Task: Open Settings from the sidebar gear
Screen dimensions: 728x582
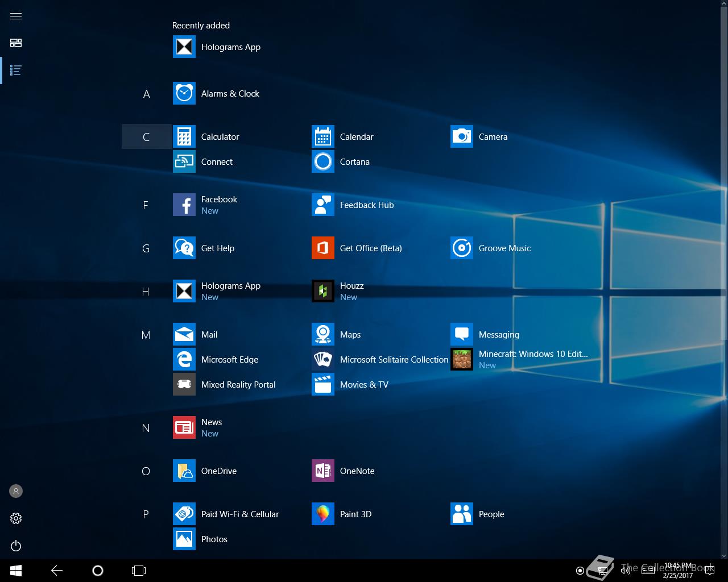Action: 16,518
